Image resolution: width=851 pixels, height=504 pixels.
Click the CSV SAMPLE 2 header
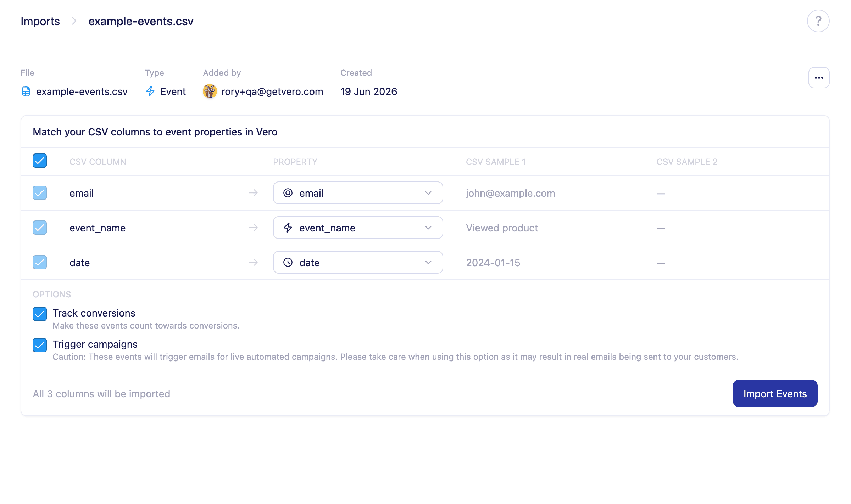[687, 162]
